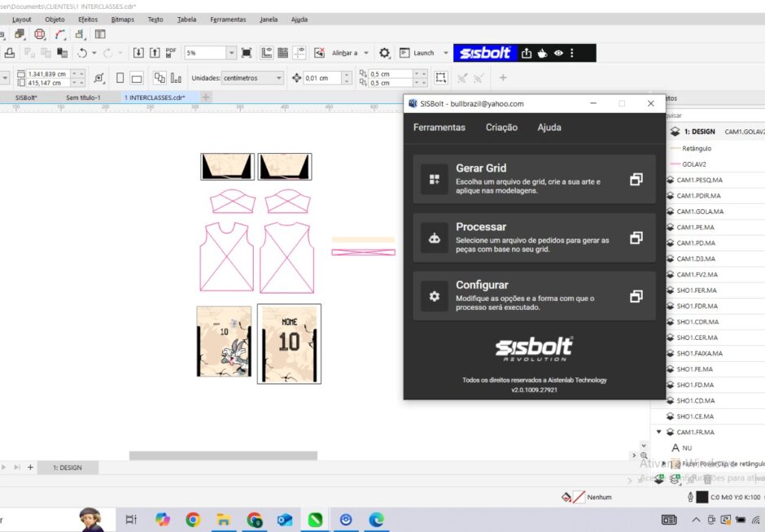Image resolution: width=765 pixels, height=532 pixels.
Task: Click the 1: DESIGN page tab
Action: pos(68,467)
